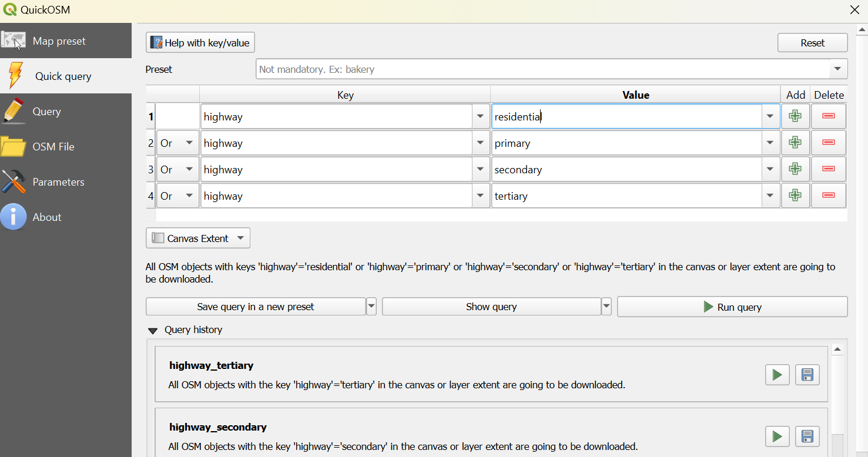The width and height of the screenshot is (868, 457).
Task: Select the highway_tertiary history entry title
Action: click(212, 365)
